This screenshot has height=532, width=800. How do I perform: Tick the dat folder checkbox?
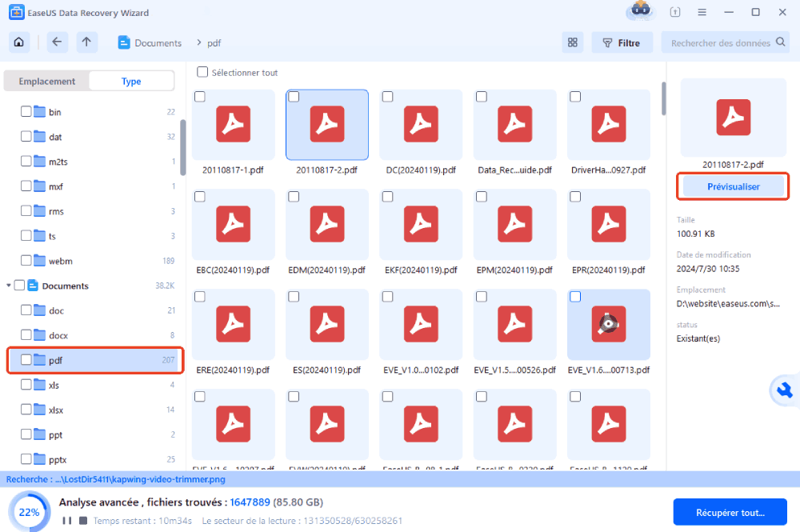coord(26,136)
